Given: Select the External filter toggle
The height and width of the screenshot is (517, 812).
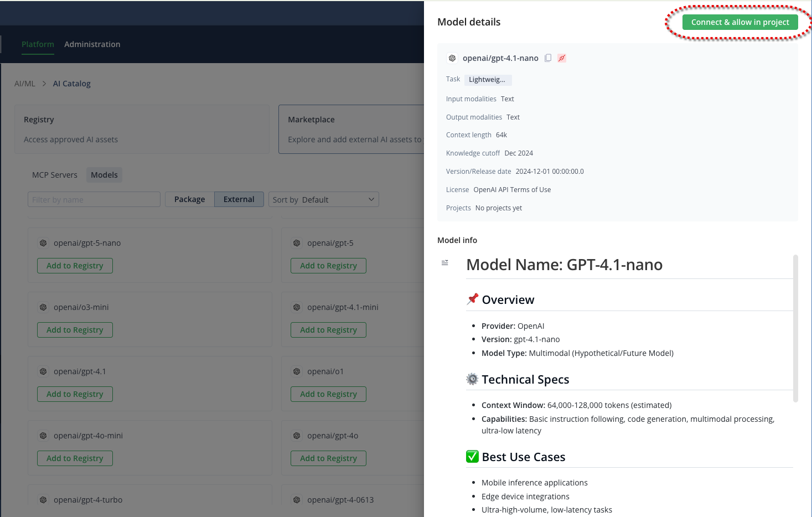Looking at the screenshot, I should pos(239,199).
